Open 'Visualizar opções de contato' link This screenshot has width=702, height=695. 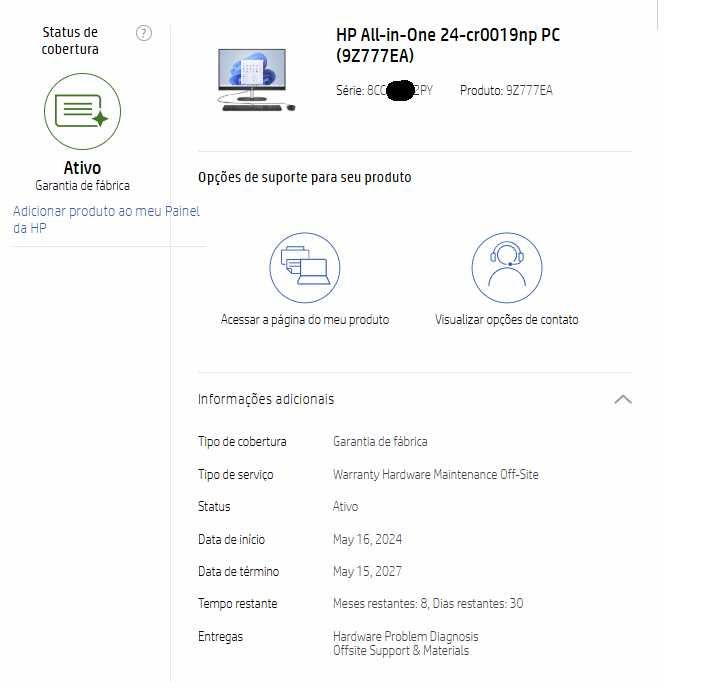(507, 320)
